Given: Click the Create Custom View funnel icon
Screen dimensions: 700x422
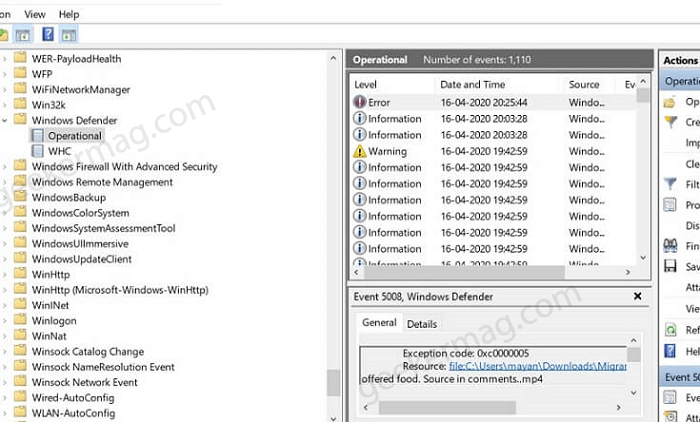Looking at the screenshot, I should tap(671, 121).
